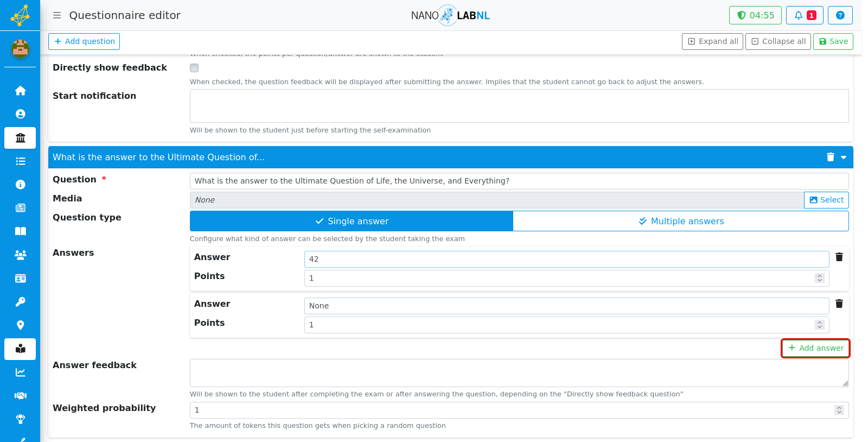The width and height of the screenshot is (868, 442).
Task: Click the Answer feedback text area
Action: (519, 373)
